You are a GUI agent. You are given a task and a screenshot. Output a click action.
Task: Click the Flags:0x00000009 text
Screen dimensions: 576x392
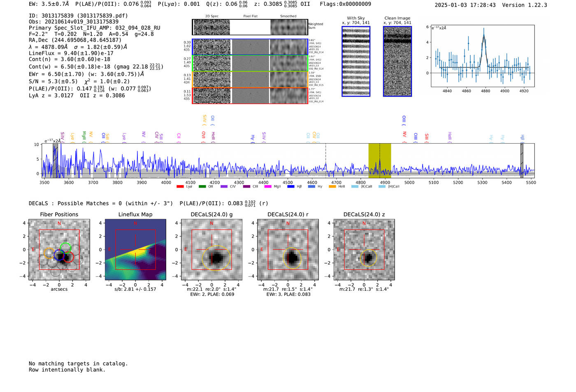(346, 4)
